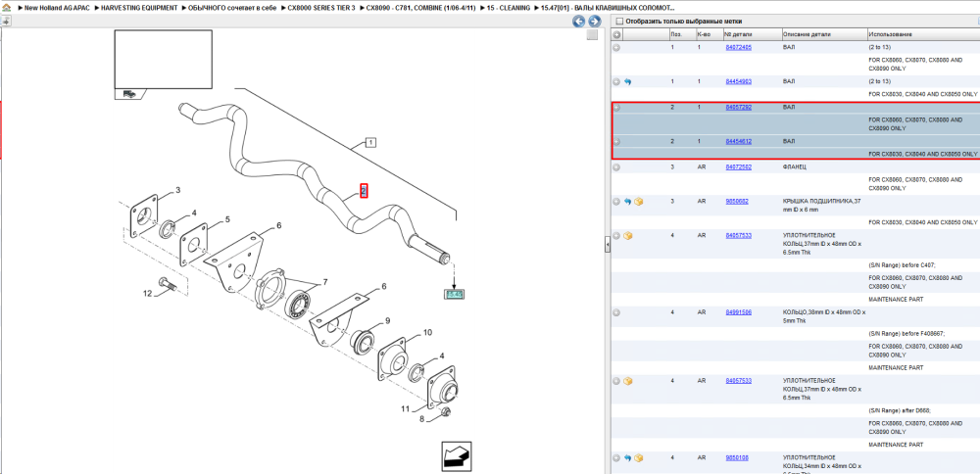The image size is (980, 474).
Task: Open part number link 84454612
Action: [738, 142]
